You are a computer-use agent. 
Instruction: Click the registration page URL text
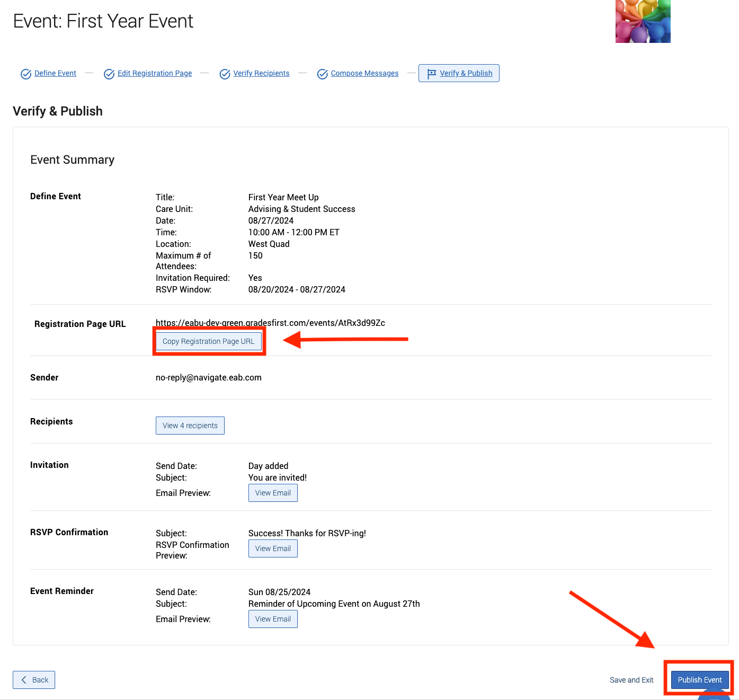[270, 323]
